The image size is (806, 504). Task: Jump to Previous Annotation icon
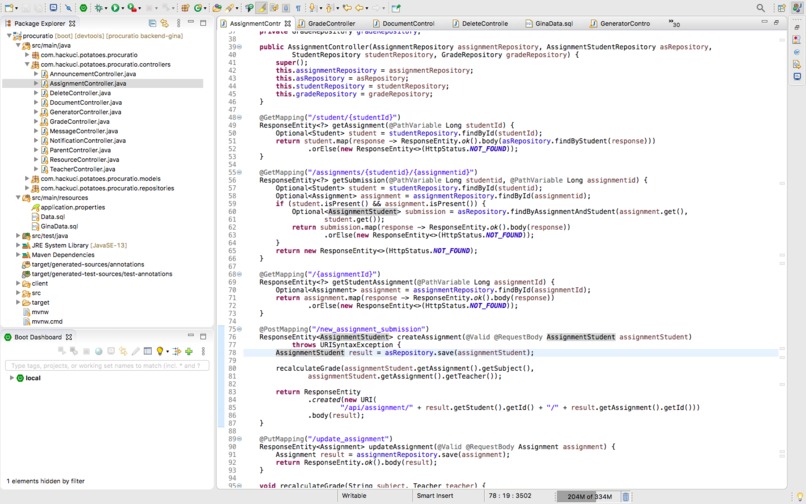(x=328, y=8)
